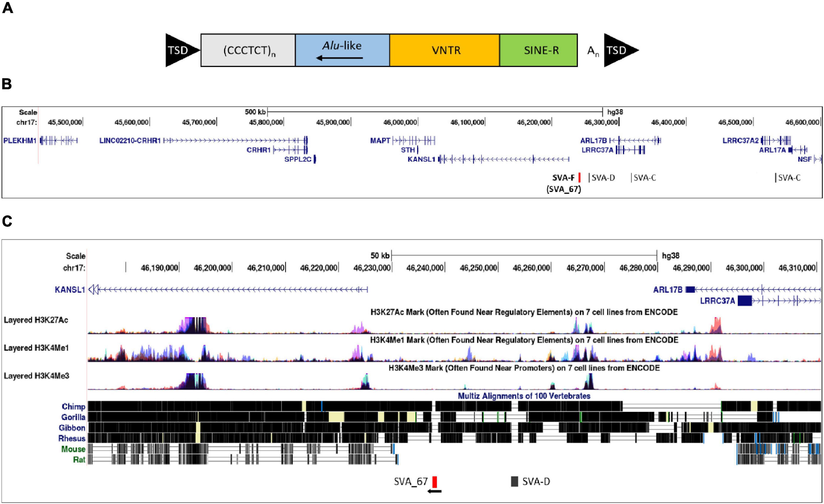Click the H3K4Me3 Mark track title text
824x504 pixels.
524,368
